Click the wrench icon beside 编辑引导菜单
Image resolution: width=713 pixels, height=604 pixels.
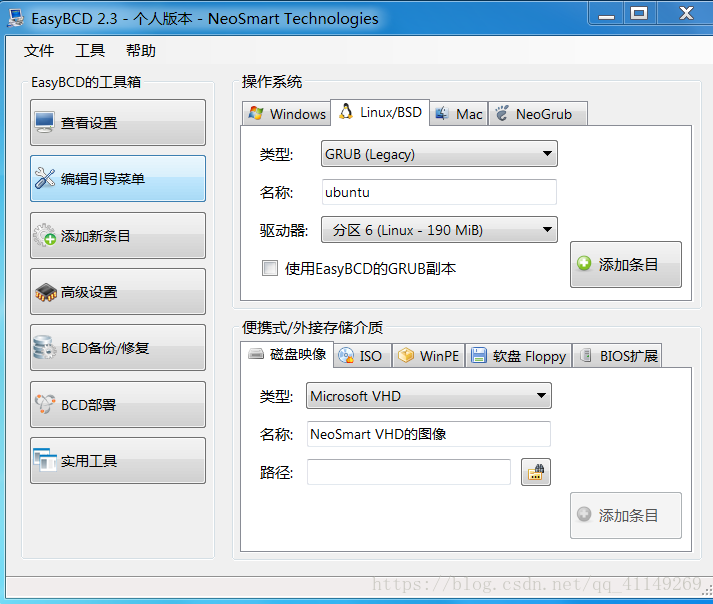tap(45, 178)
